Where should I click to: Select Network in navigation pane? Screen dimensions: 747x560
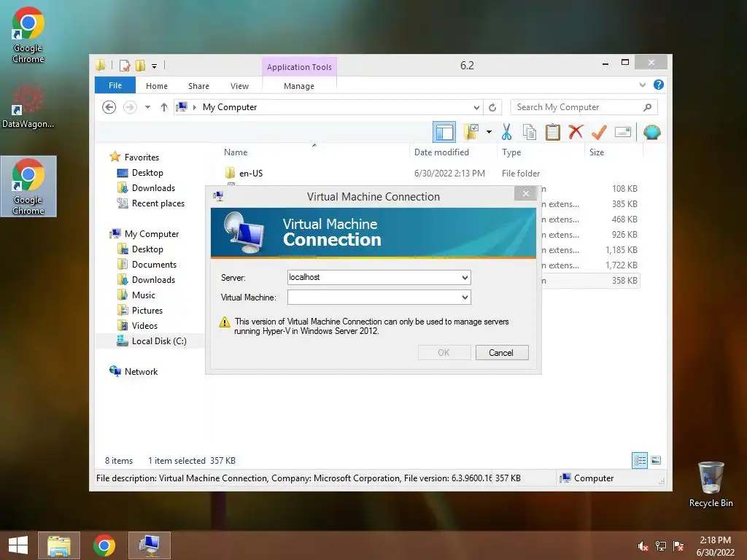pos(141,371)
